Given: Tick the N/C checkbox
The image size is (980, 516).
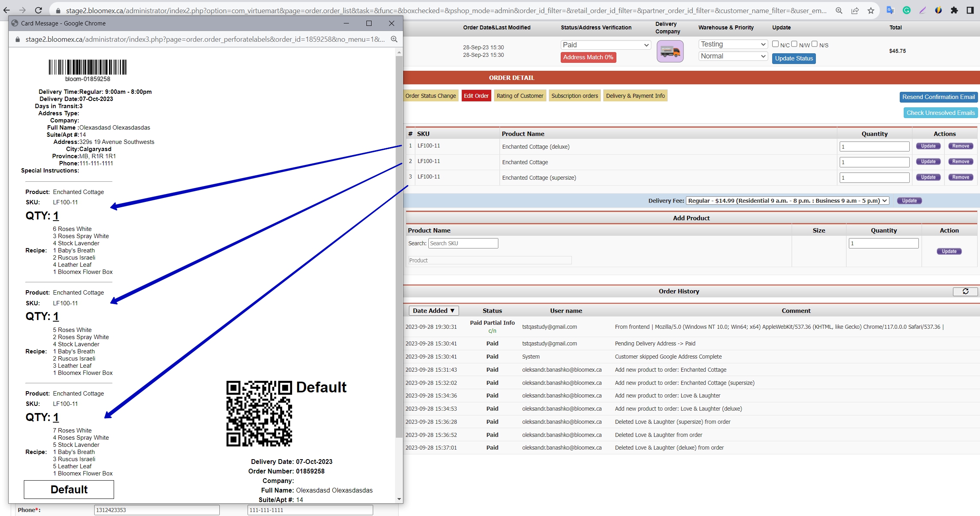Looking at the screenshot, I should 775,44.
